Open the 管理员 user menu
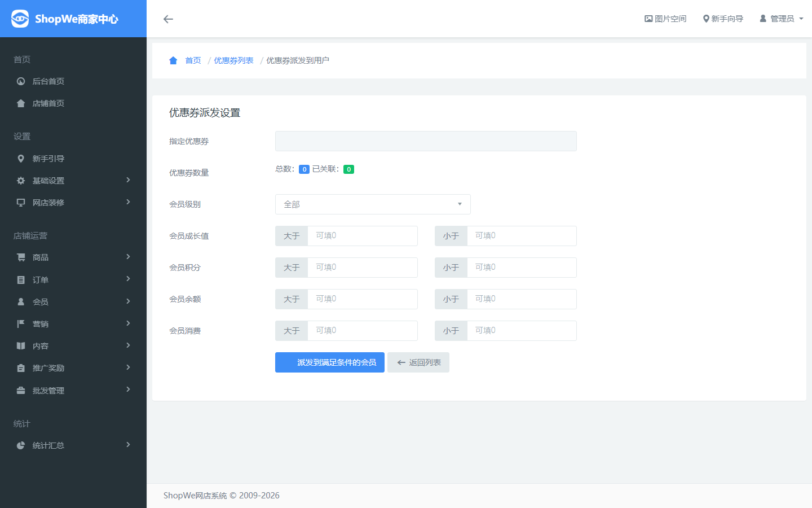This screenshot has width=812, height=508. point(782,19)
